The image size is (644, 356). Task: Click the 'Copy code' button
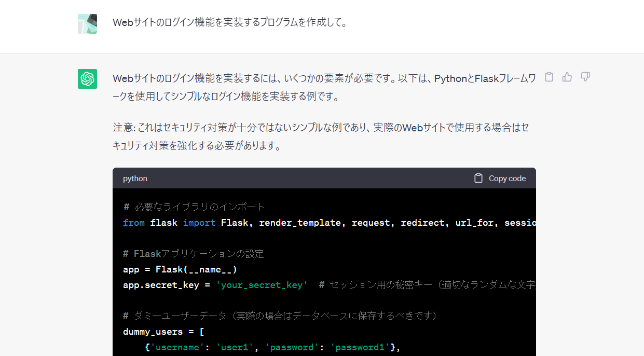coord(506,177)
